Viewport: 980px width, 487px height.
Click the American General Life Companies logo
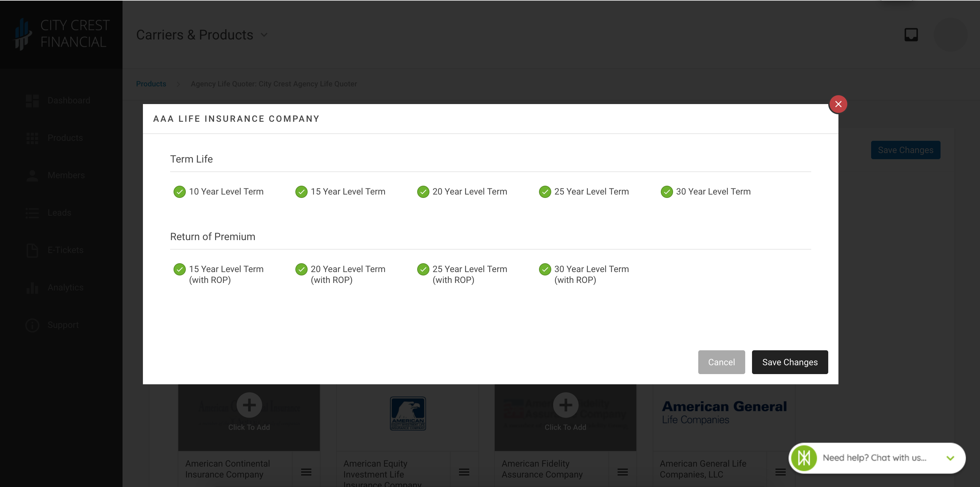click(x=724, y=413)
